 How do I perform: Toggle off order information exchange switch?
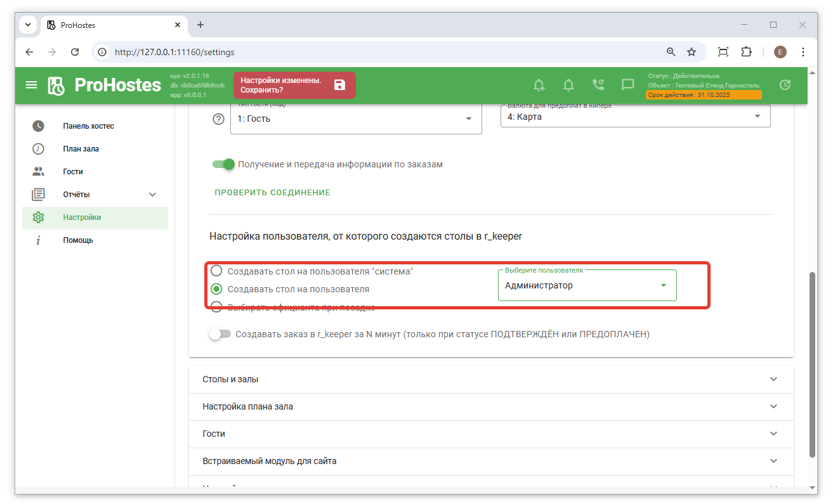click(223, 164)
